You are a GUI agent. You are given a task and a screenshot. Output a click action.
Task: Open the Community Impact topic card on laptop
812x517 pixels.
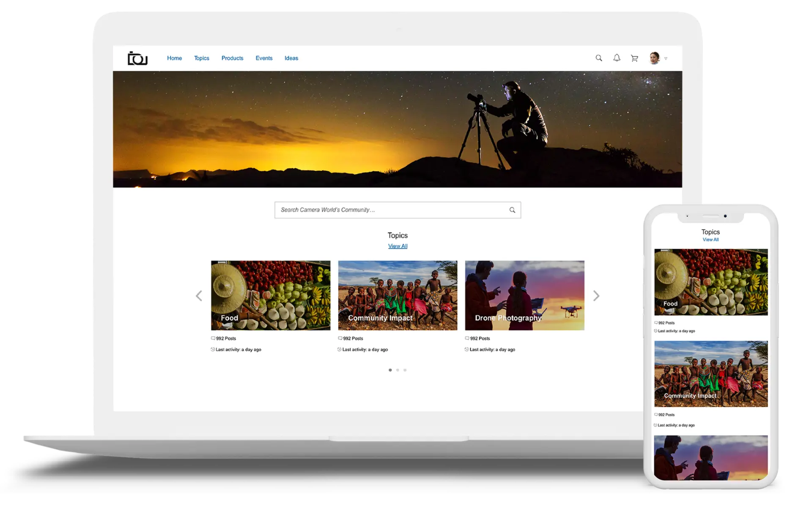398,295
